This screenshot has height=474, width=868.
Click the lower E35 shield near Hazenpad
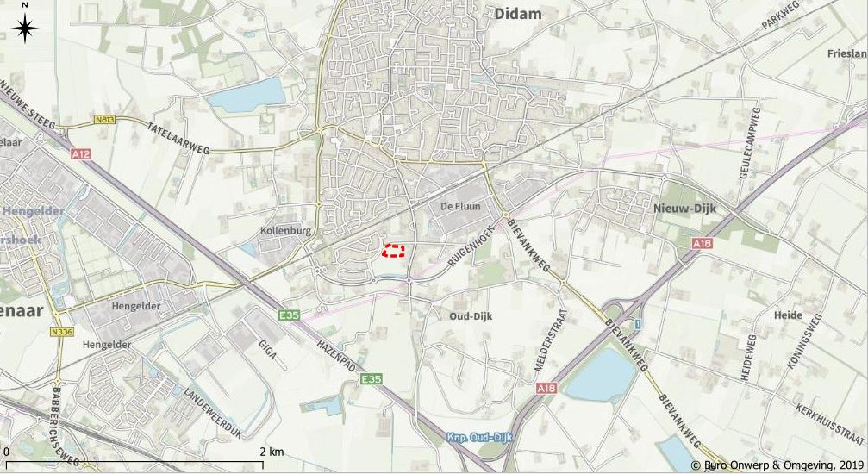372,379
